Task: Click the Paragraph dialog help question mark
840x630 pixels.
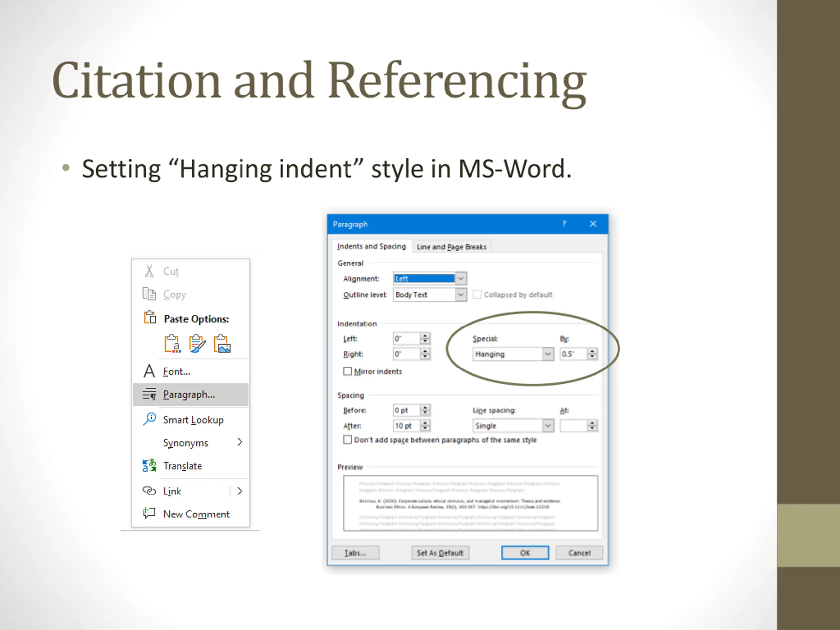Action: click(x=564, y=224)
